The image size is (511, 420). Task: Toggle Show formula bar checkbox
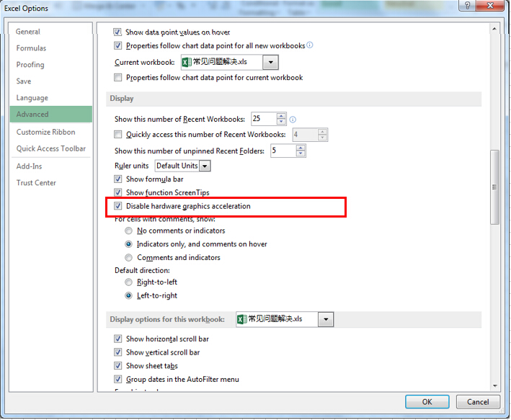coord(117,179)
